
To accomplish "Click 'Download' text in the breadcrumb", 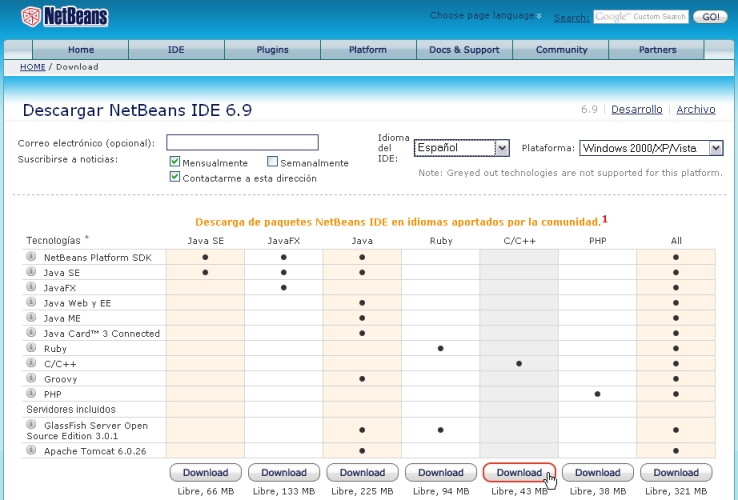I will (77, 67).
